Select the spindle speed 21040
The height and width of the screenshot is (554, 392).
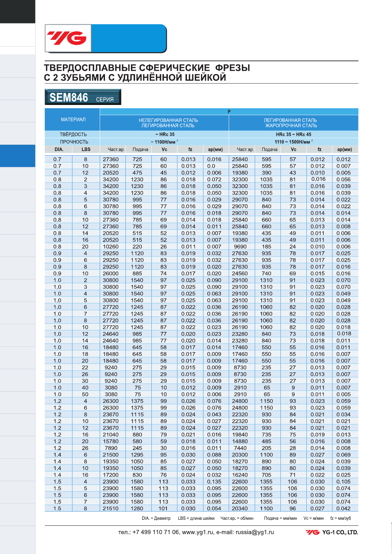(111, 435)
